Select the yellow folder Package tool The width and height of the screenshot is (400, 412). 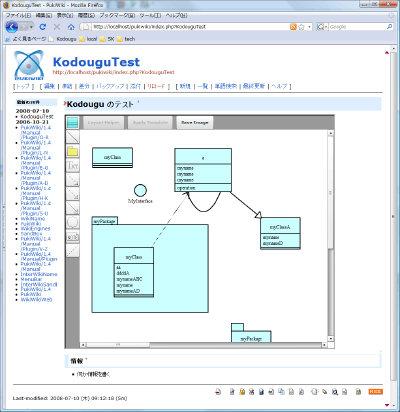point(72,152)
